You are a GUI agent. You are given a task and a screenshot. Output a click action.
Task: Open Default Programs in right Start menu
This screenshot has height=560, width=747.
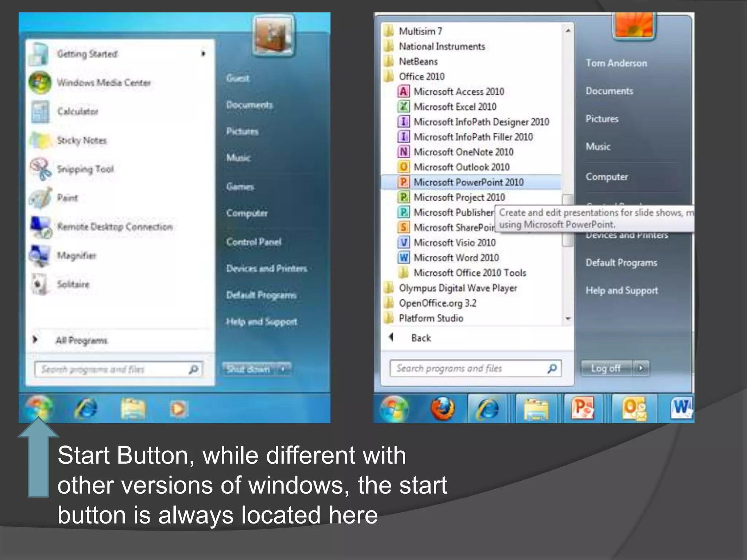(x=622, y=263)
